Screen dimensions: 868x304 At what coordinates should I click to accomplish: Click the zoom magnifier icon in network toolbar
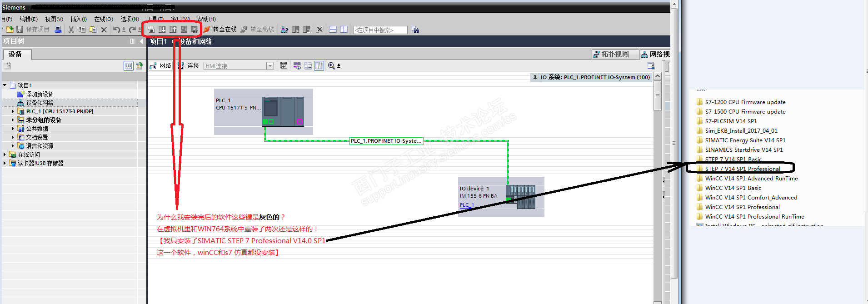(x=331, y=66)
